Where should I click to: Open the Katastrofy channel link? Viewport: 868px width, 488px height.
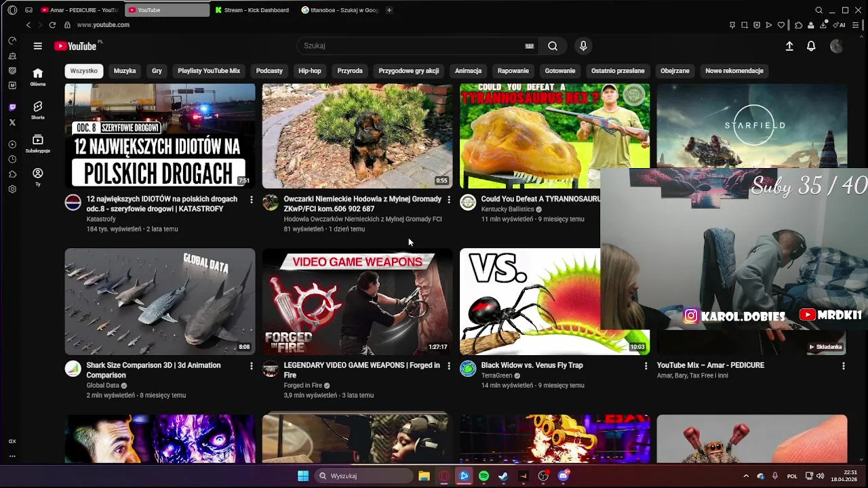pos(101,219)
